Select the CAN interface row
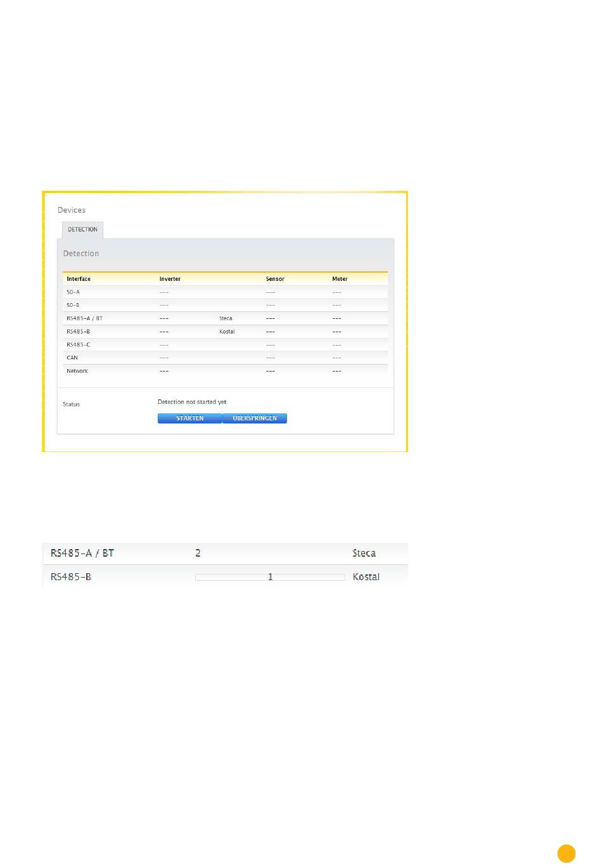602x868 pixels. tap(225, 358)
